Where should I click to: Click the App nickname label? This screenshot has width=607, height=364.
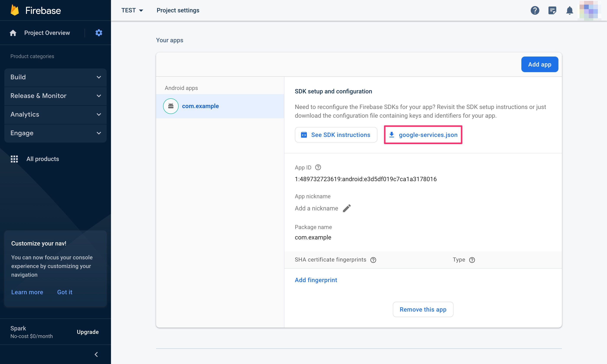pyautogui.click(x=313, y=196)
